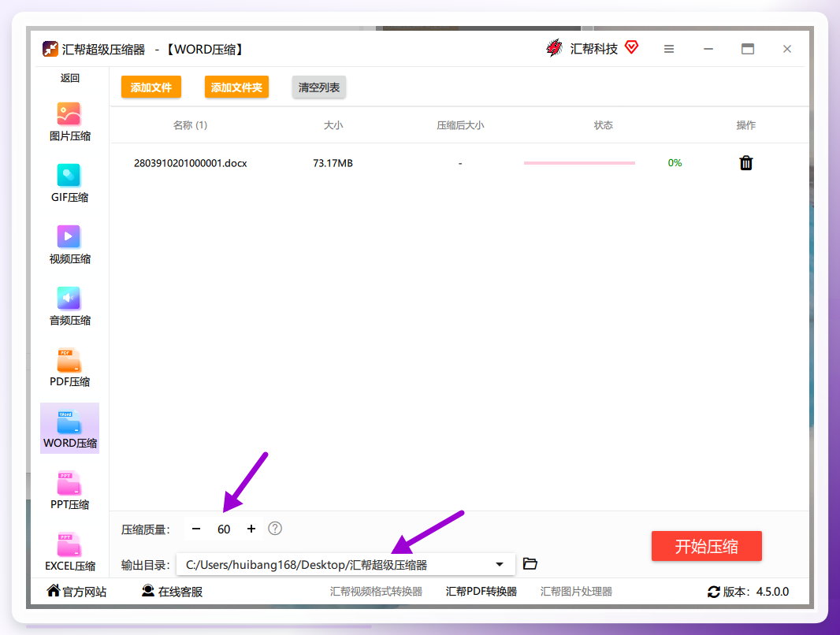Screen dimensions: 840x635
Task: Click the 73.17MB size cell
Action: pos(333,163)
